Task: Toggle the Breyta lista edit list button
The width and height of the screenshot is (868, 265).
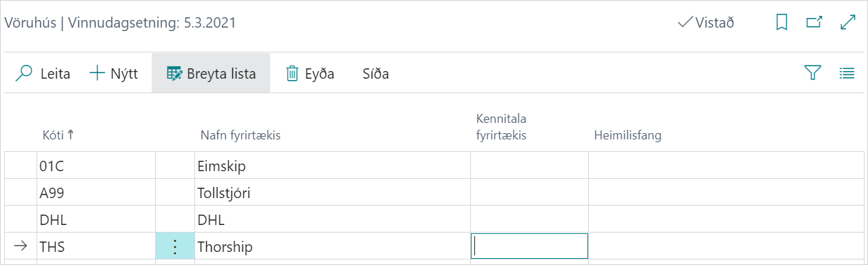Action: tap(211, 73)
